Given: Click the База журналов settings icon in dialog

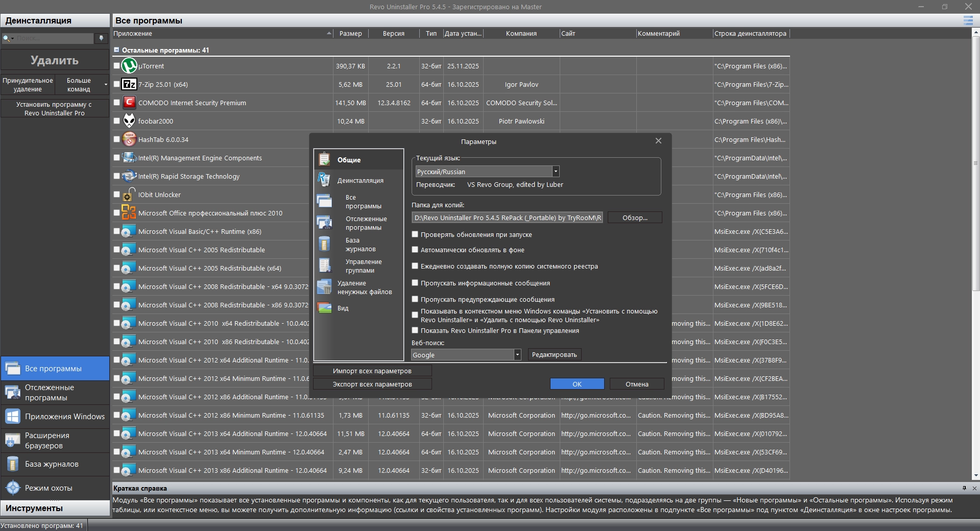Looking at the screenshot, I should coord(324,244).
